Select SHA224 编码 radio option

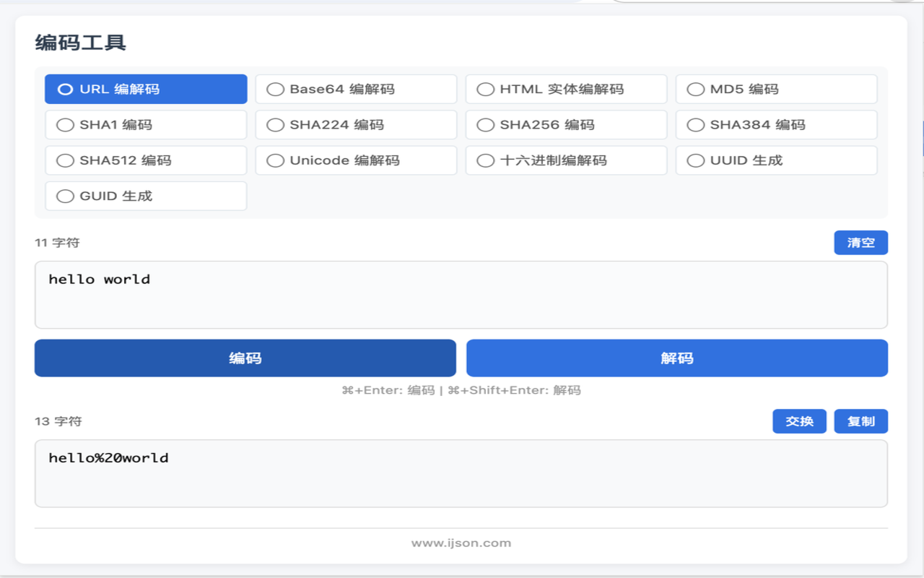coord(356,125)
